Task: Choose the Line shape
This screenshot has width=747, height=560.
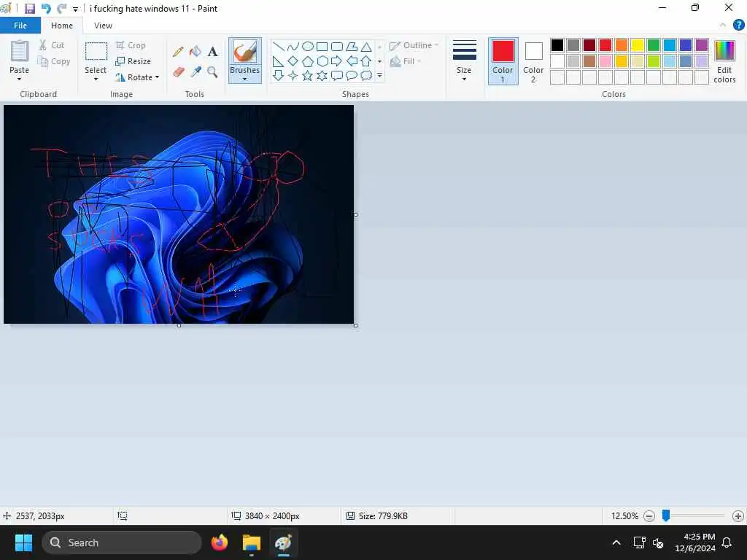Action: coord(279,46)
